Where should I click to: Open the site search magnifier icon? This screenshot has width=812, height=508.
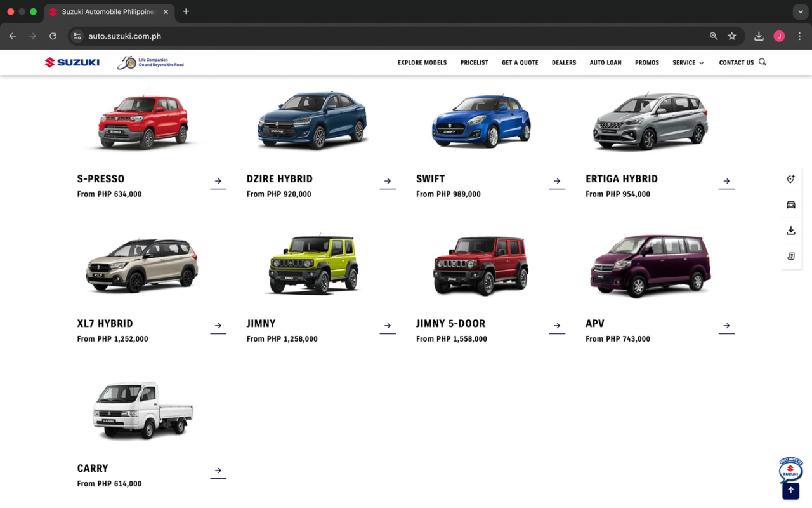click(763, 62)
